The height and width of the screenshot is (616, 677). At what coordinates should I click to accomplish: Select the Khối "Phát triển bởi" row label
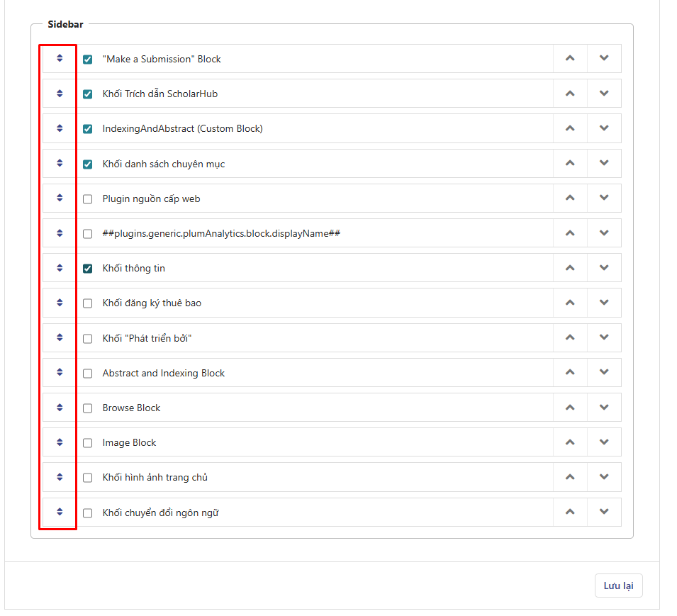coord(142,337)
